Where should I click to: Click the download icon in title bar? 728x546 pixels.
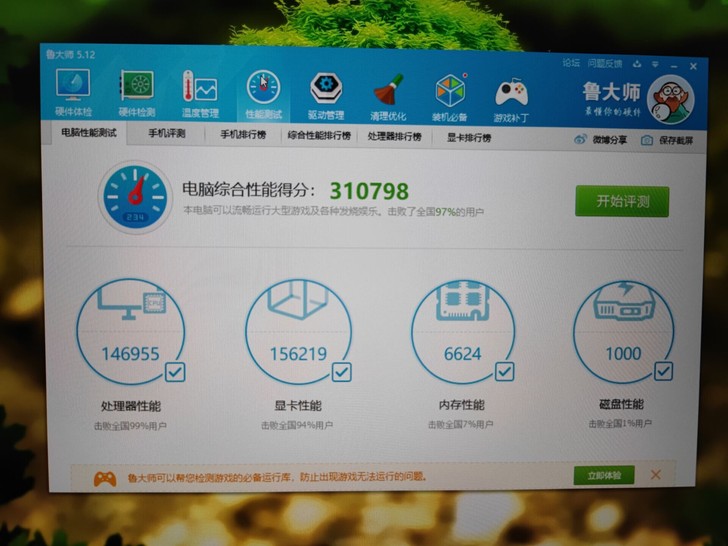[x=637, y=64]
